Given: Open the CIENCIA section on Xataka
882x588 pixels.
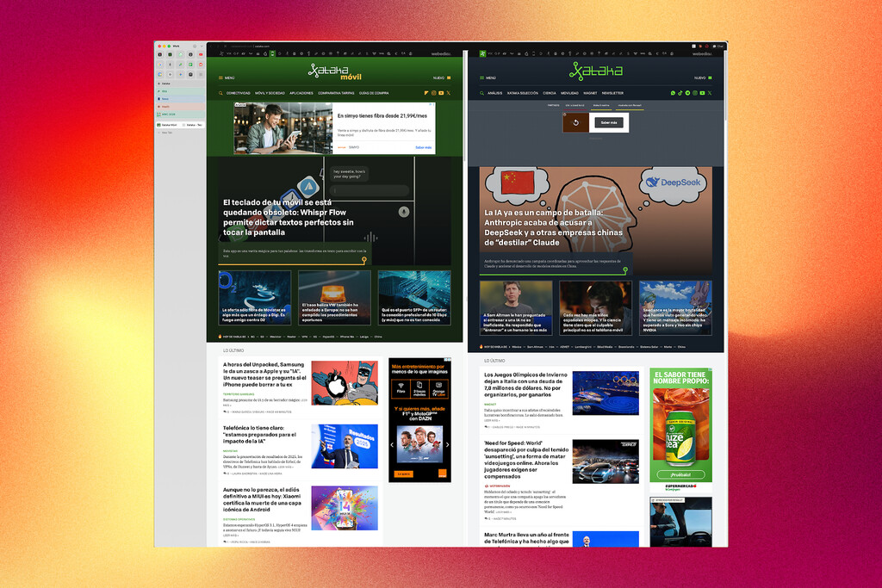Looking at the screenshot, I should [x=549, y=92].
